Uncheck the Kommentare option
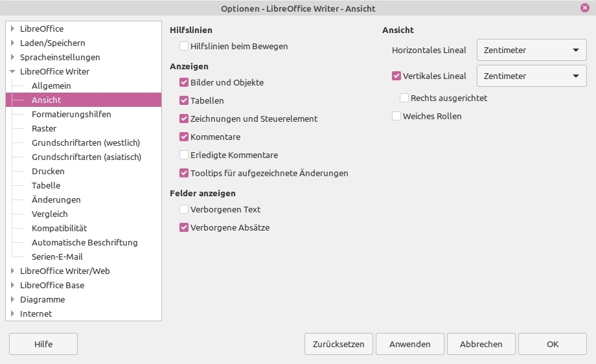Viewport: 596px width, 364px height. coord(184,137)
